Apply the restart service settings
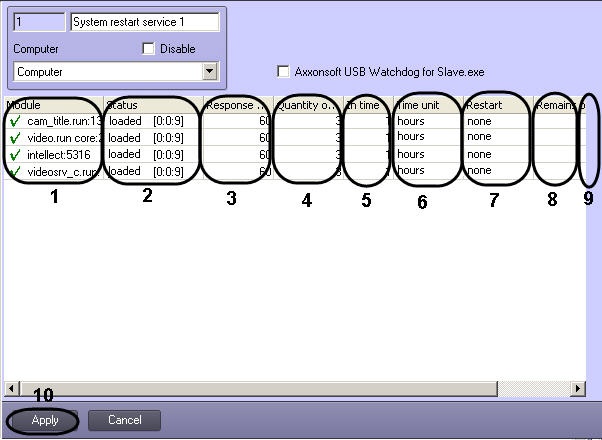Screen dimensions: 602x440 coord(45,420)
